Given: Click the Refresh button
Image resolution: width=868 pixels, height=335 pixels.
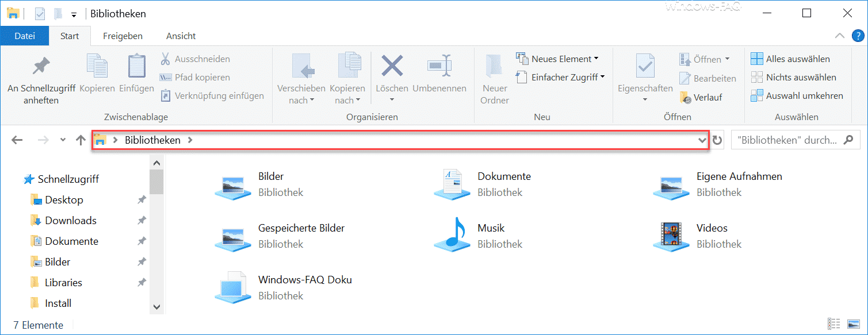Looking at the screenshot, I should (717, 140).
